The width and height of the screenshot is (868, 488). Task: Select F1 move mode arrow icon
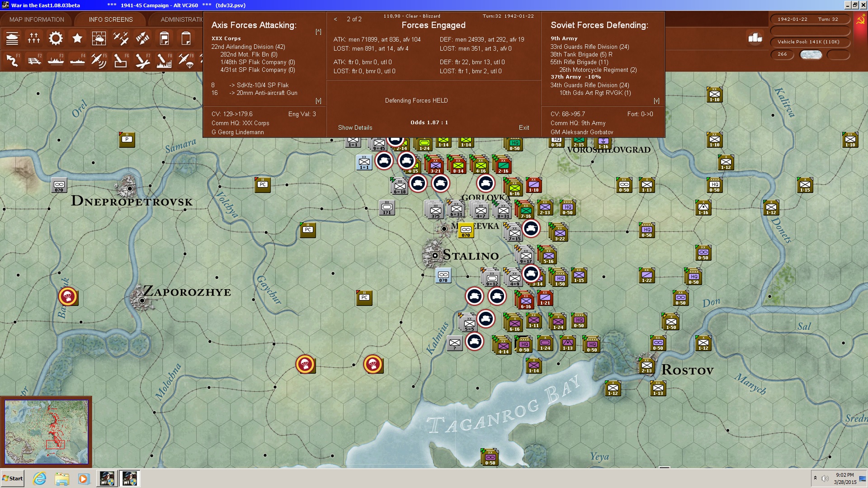tap(12, 60)
